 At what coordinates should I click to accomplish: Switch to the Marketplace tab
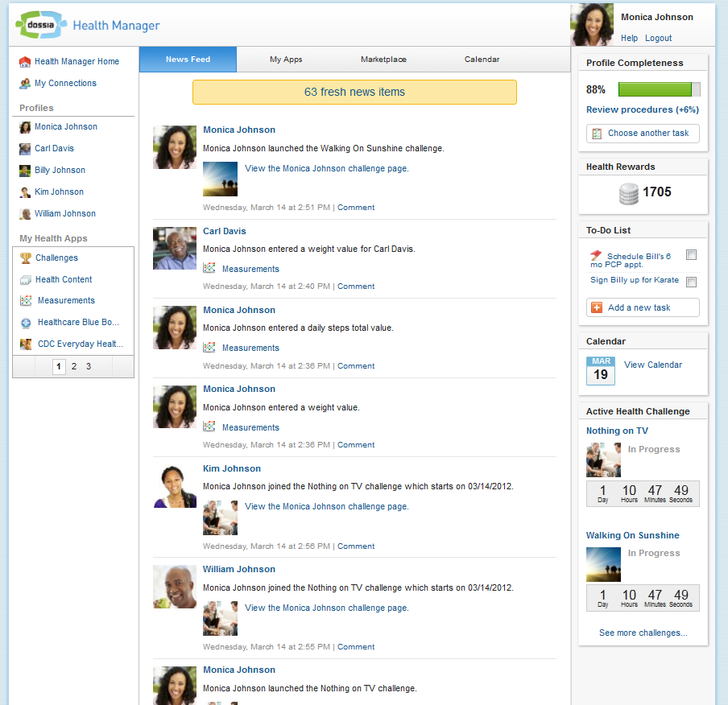383,60
